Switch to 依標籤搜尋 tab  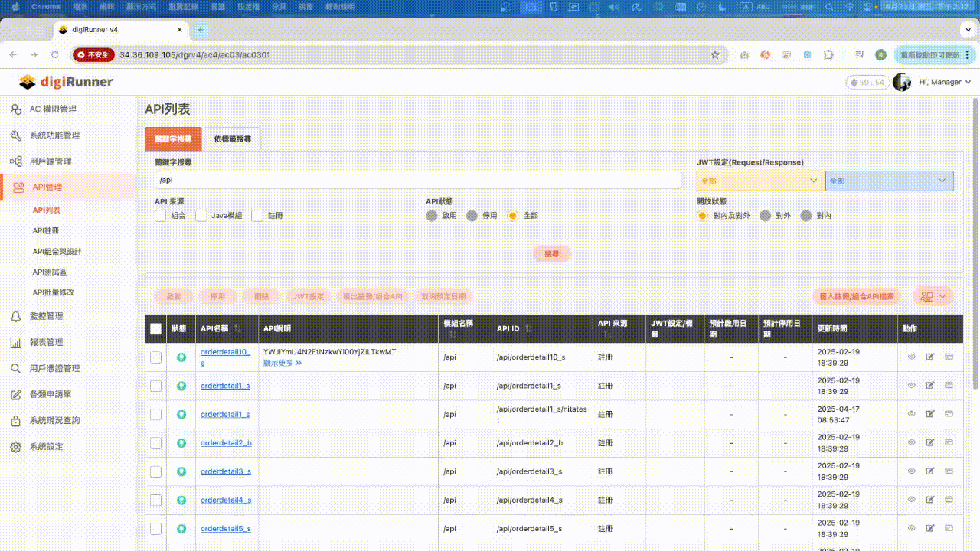click(232, 139)
